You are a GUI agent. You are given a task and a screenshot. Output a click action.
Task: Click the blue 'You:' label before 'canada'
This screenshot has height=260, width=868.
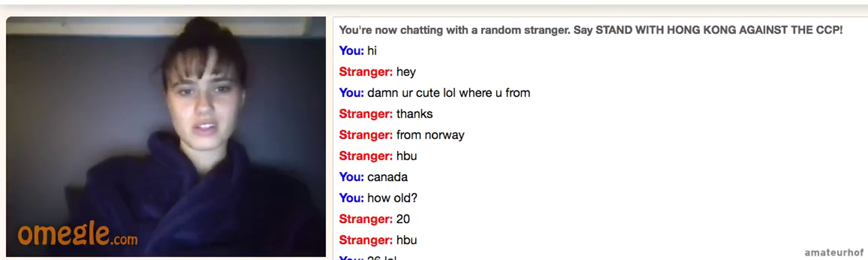351,178
